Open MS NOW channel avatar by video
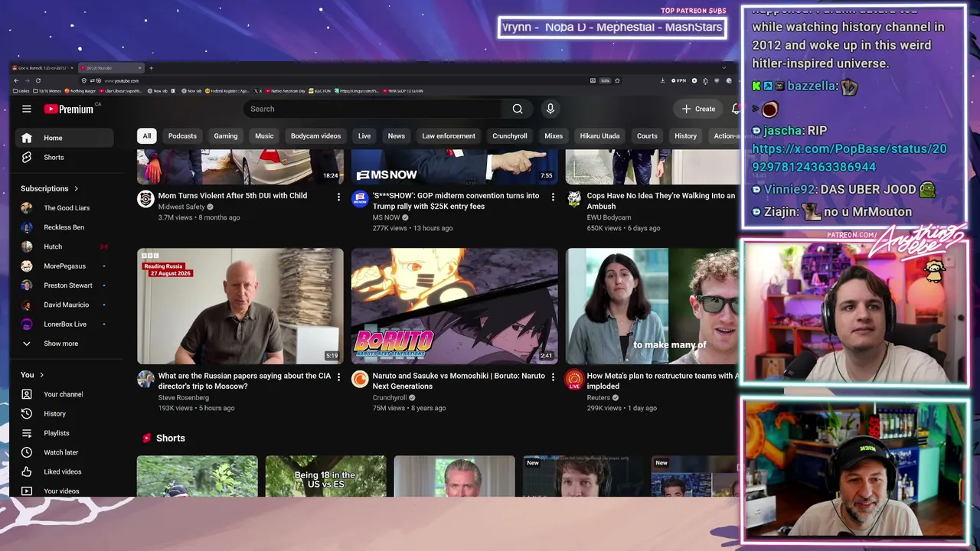 coord(360,199)
